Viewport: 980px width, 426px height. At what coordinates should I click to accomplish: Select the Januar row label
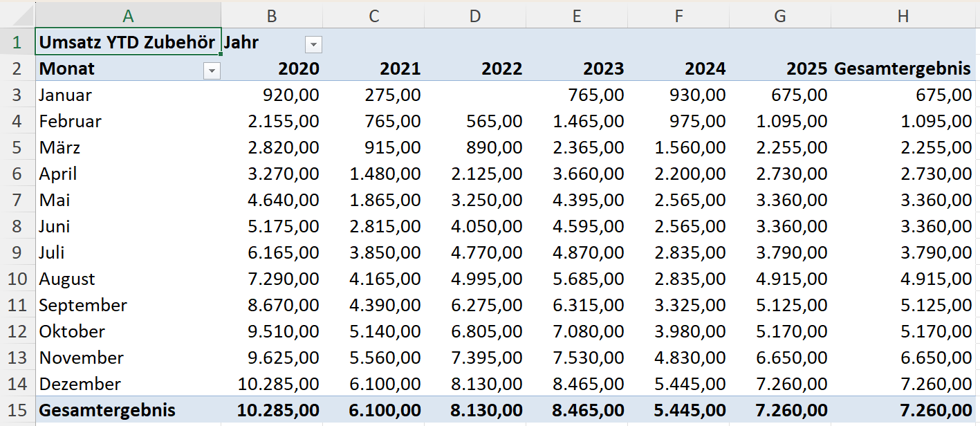tap(66, 95)
